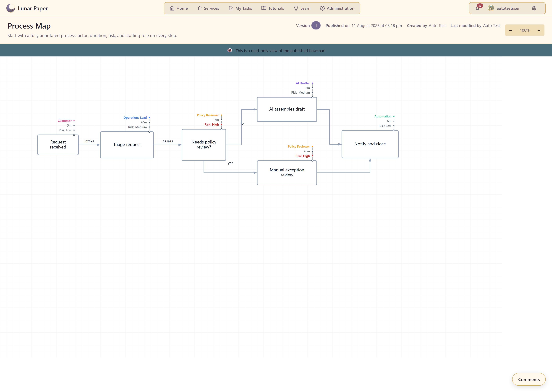
Task: Go to the Home menu
Action: (x=179, y=8)
